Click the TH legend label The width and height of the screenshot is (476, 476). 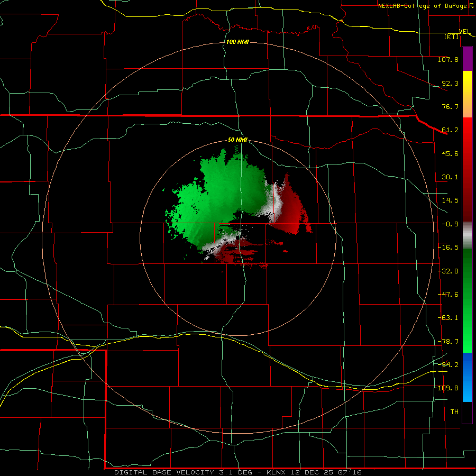pos(454,411)
